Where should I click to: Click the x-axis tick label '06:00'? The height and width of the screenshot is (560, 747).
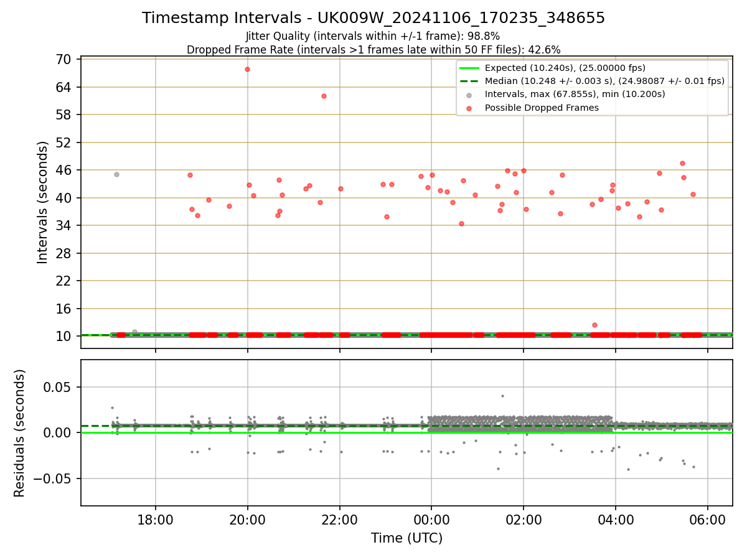click(x=708, y=520)
